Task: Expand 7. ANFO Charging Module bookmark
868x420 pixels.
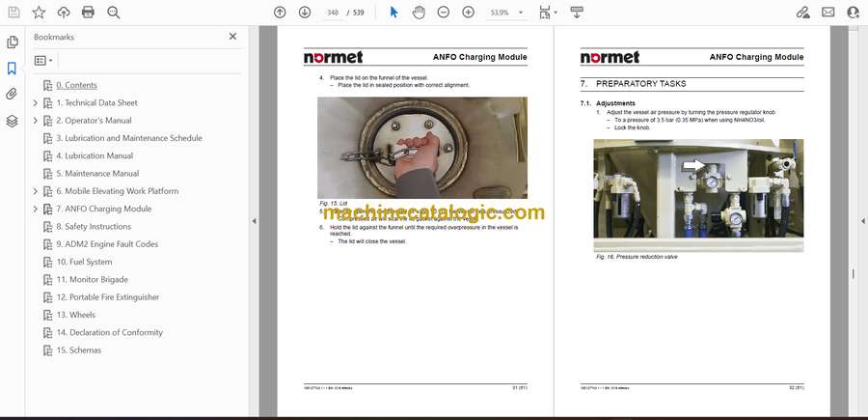Action: click(36, 209)
